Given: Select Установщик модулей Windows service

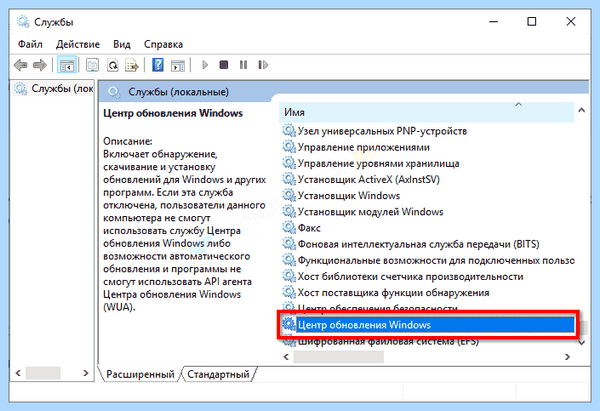Looking at the screenshot, I should pos(370,212).
